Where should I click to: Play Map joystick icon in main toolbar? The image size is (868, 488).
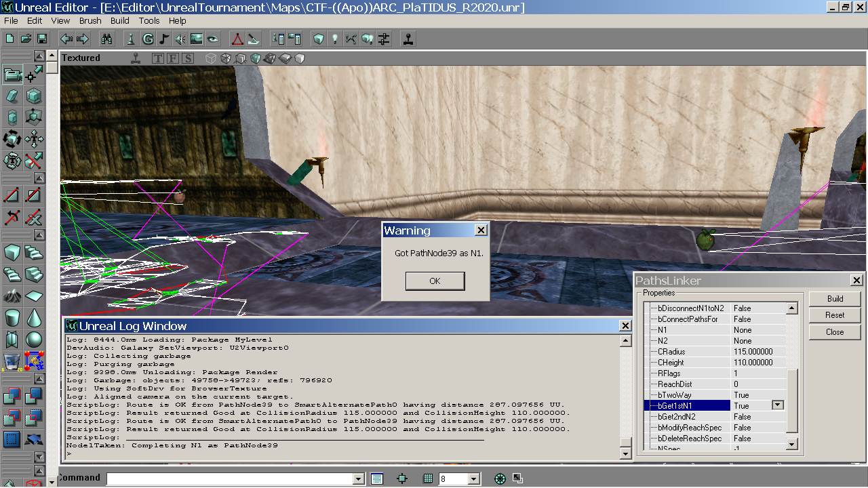(x=408, y=39)
